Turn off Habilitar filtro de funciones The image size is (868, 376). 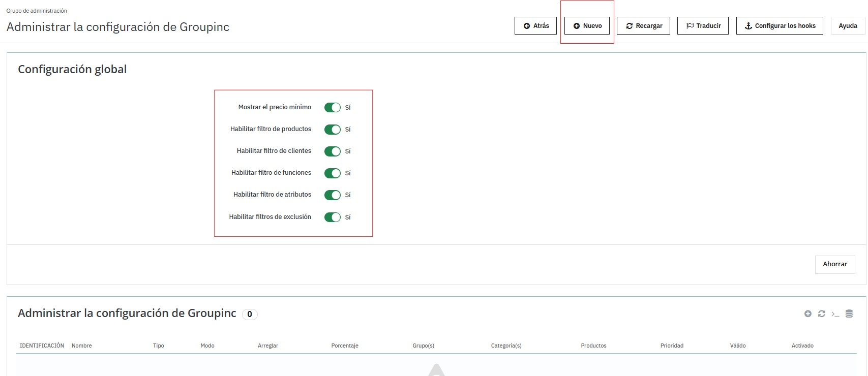(x=333, y=173)
